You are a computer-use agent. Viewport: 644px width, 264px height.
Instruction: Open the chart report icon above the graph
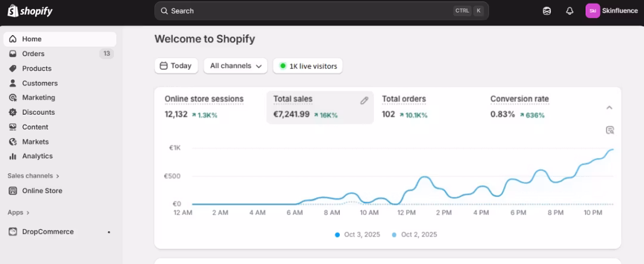click(x=609, y=130)
